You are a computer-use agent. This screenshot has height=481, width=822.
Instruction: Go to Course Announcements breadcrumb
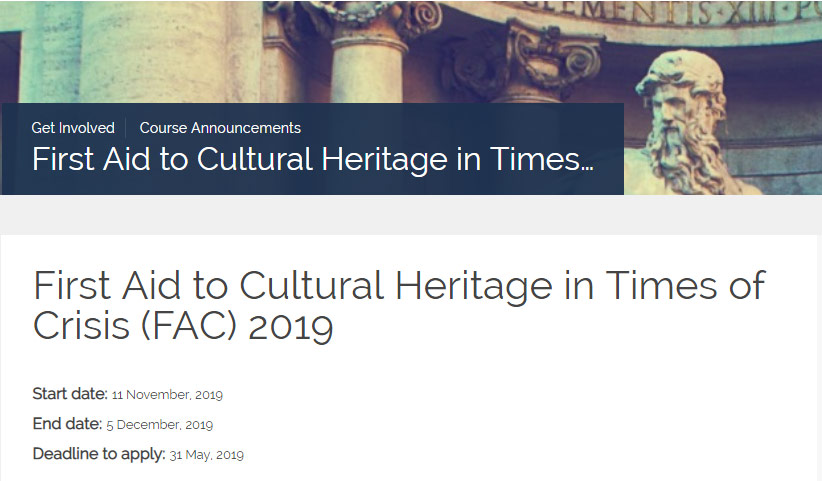(x=220, y=128)
